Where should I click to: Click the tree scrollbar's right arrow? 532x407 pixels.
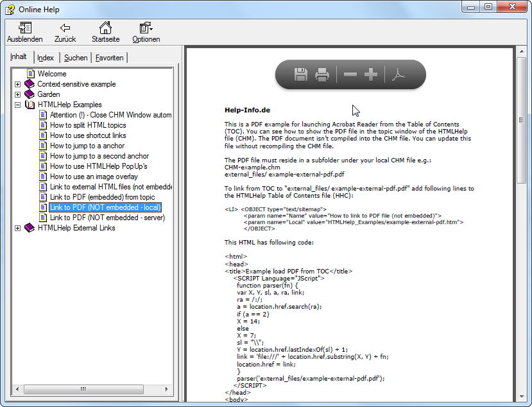[166, 389]
